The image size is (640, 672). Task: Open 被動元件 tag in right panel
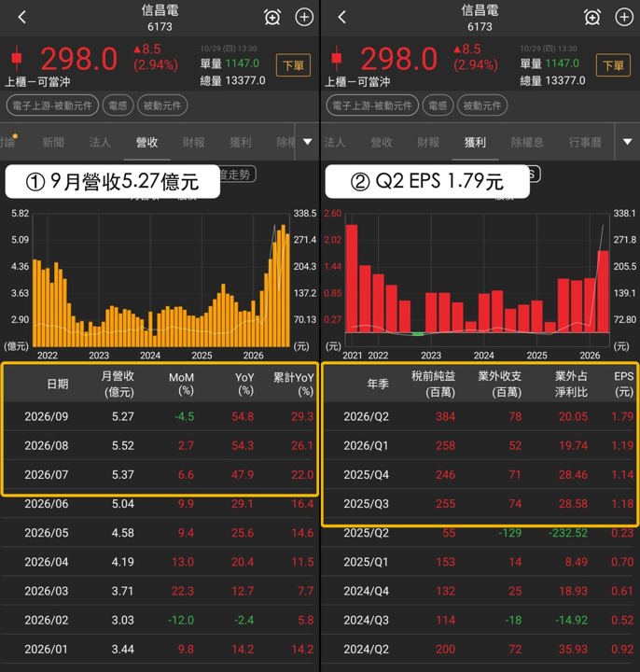(482, 105)
